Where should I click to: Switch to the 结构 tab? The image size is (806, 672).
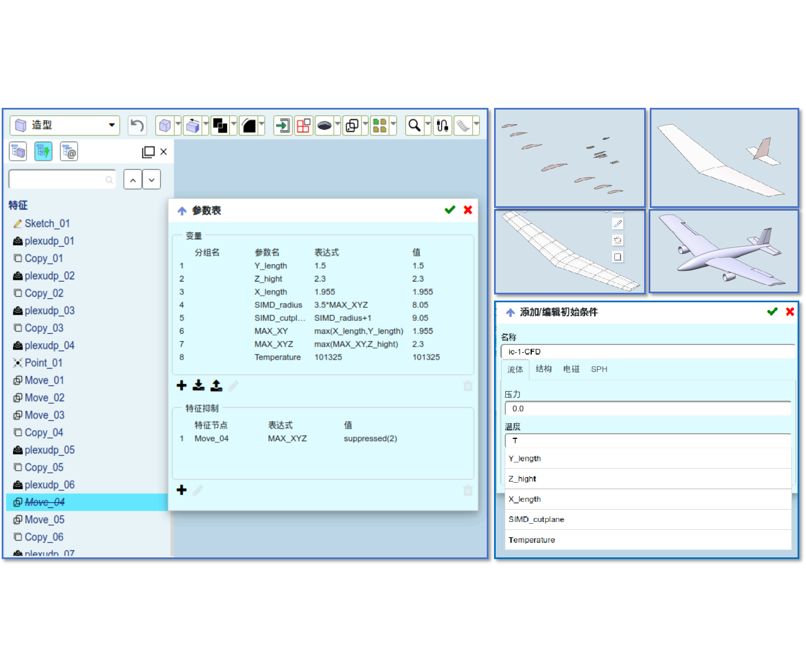[x=544, y=369]
